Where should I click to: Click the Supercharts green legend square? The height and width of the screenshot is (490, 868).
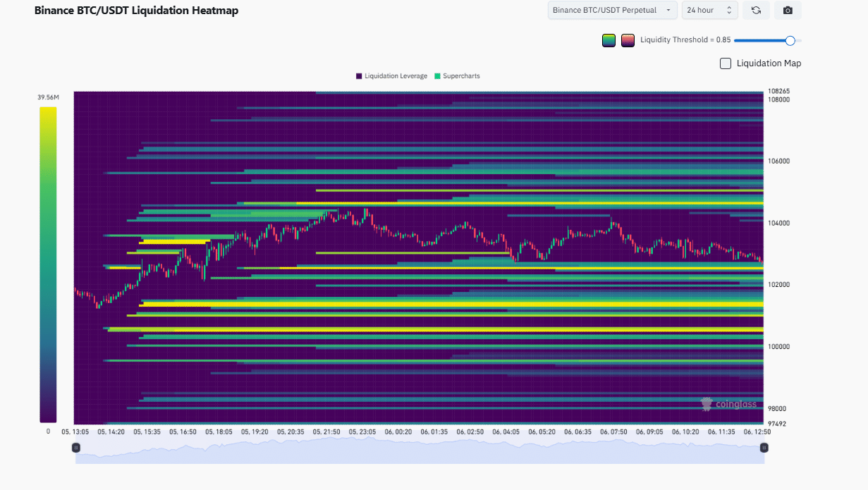438,76
